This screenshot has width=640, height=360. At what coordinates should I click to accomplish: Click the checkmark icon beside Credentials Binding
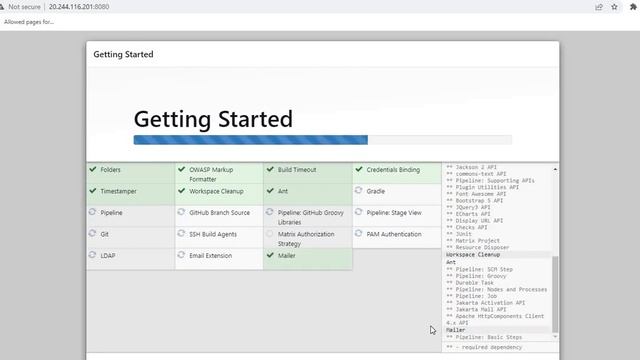(x=359, y=169)
